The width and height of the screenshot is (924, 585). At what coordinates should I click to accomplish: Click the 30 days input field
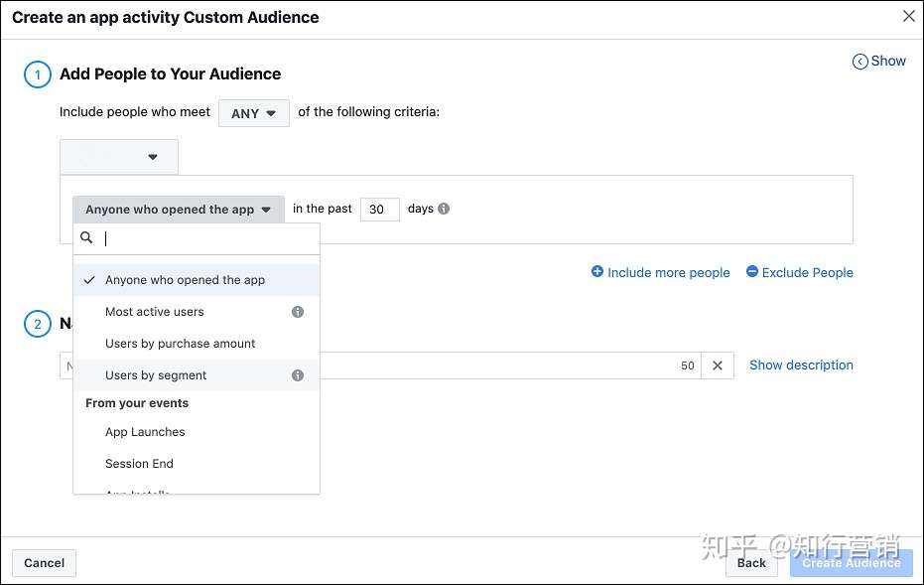point(379,209)
